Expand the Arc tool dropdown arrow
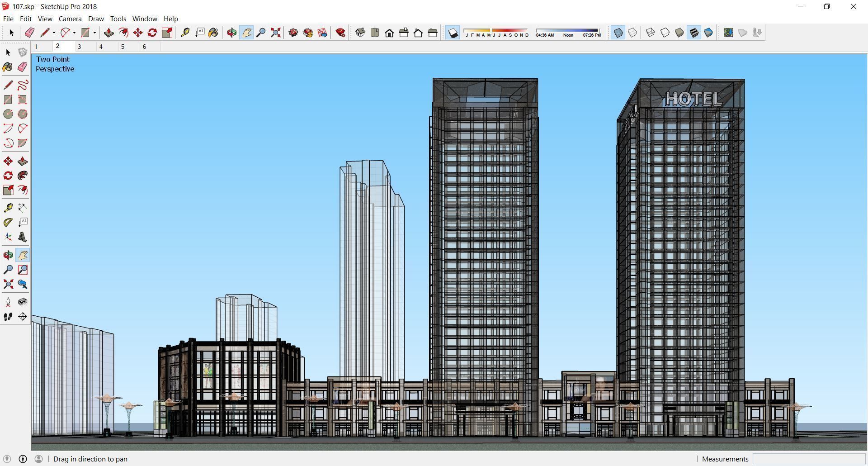 (x=74, y=33)
